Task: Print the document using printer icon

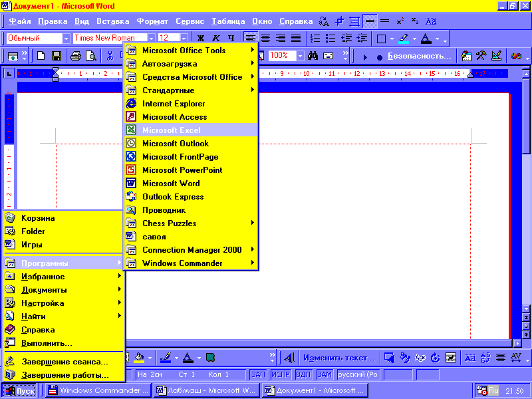Action: 76,56
